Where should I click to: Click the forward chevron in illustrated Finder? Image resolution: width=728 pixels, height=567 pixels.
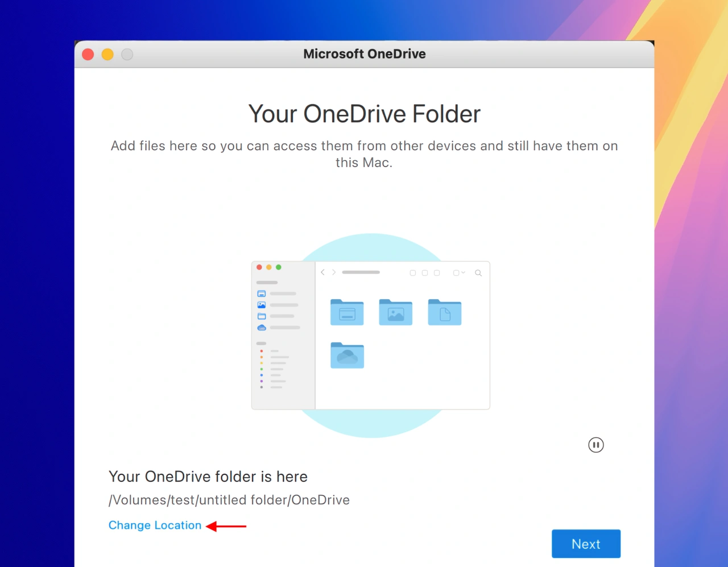[334, 272]
